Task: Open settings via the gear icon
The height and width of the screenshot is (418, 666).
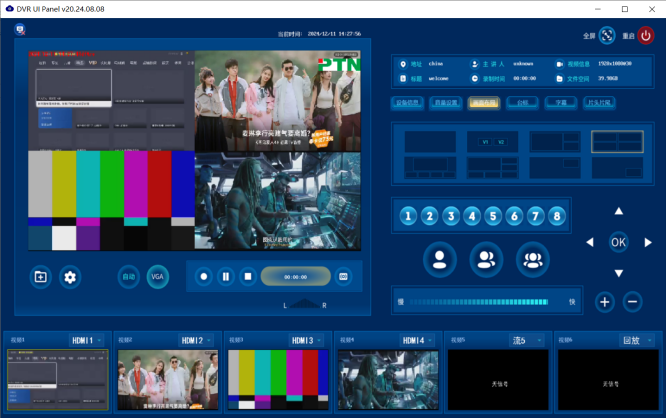Action: [70, 277]
